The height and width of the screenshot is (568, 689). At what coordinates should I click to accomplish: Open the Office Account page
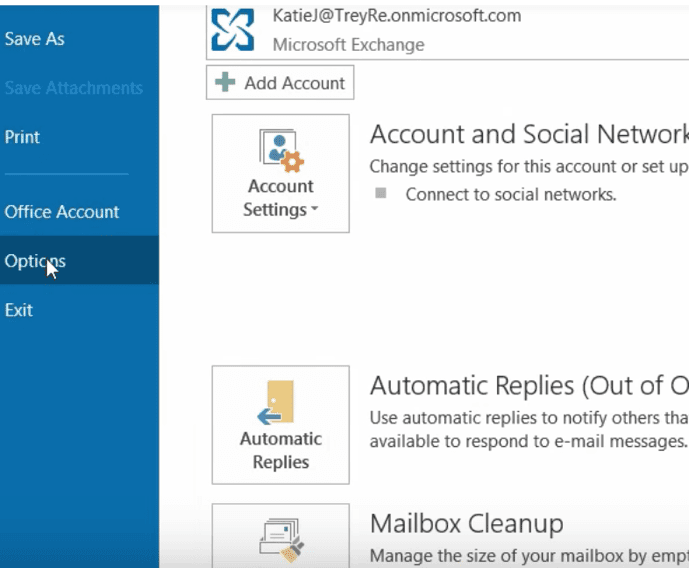pos(62,212)
